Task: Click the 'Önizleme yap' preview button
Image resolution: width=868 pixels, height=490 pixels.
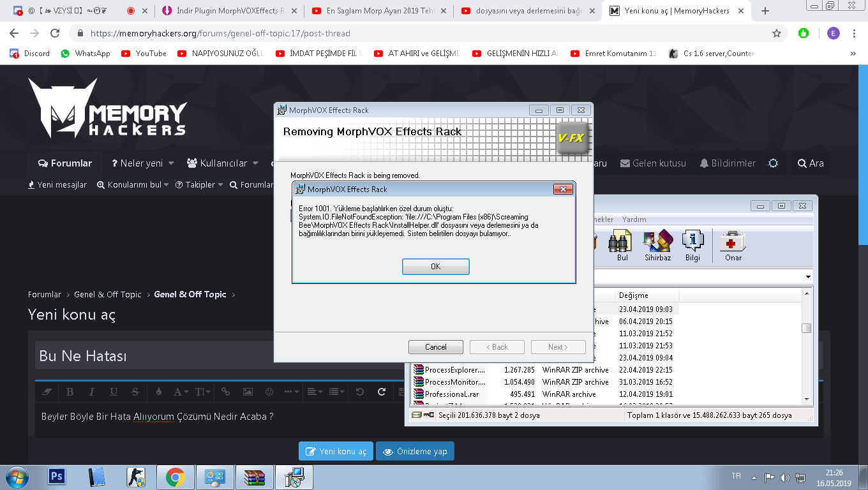Action: [x=415, y=451]
